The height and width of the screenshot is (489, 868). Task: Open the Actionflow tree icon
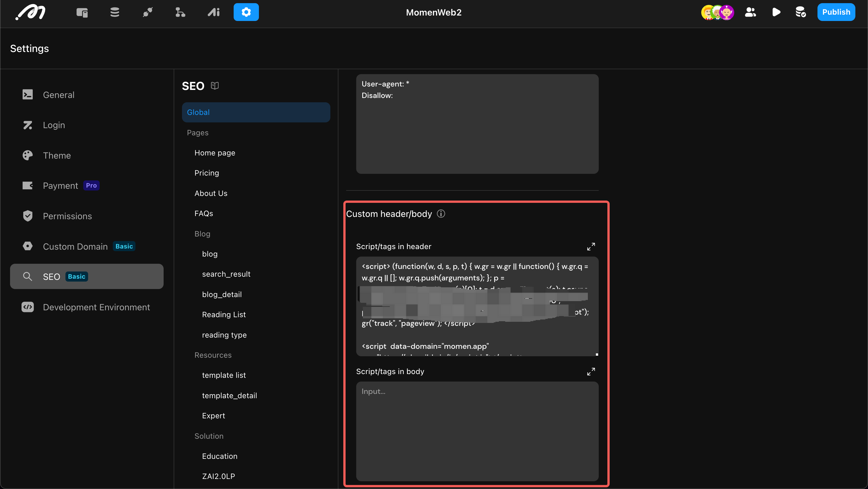point(180,12)
